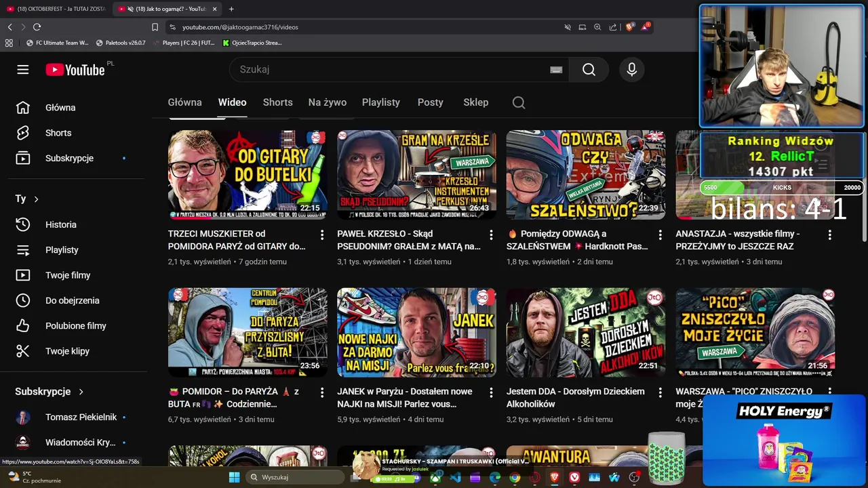Image resolution: width=868 pixels, height=488 pixels.
Task: Reload the page in the browser
Action: pyautogui.click(x=37, y=27)
